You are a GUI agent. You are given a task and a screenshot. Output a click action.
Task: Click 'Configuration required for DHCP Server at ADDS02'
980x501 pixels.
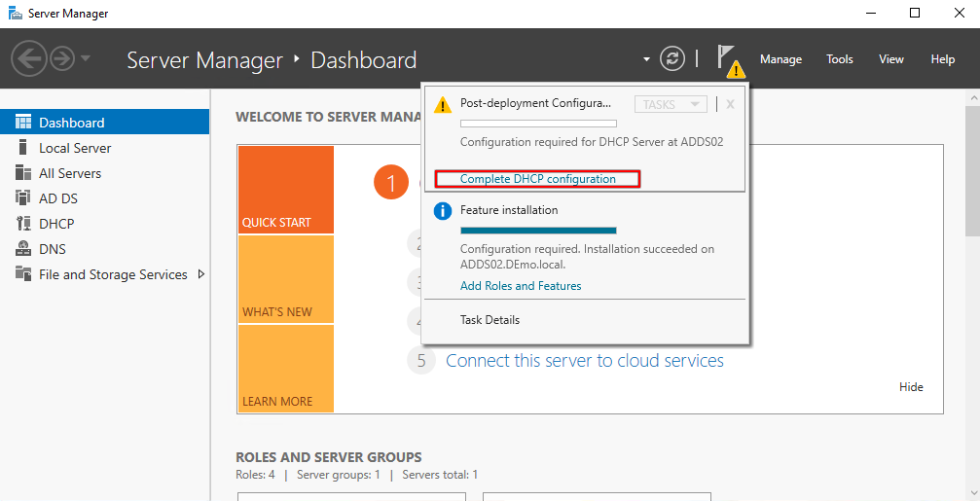pyautogui.click(x=592, y=141)
